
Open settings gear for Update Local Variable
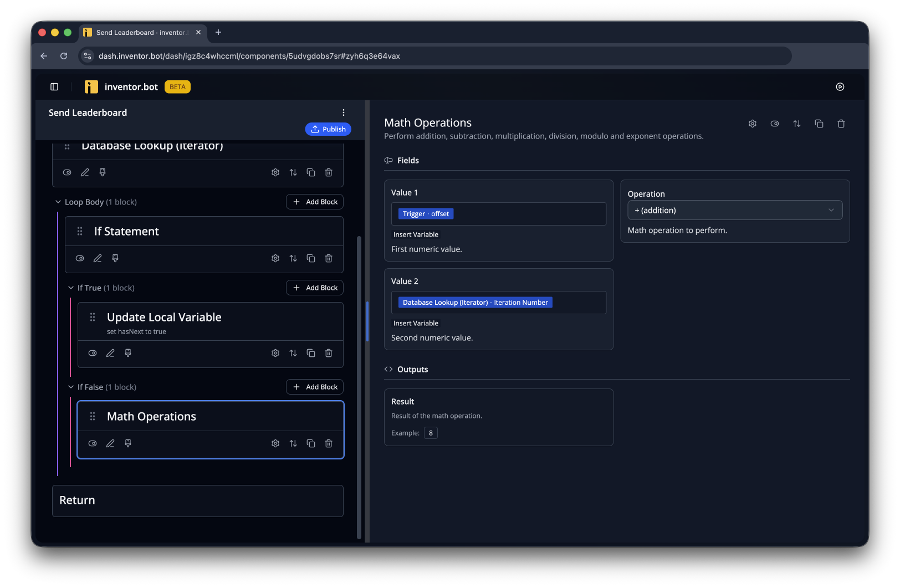click(275, 353)
